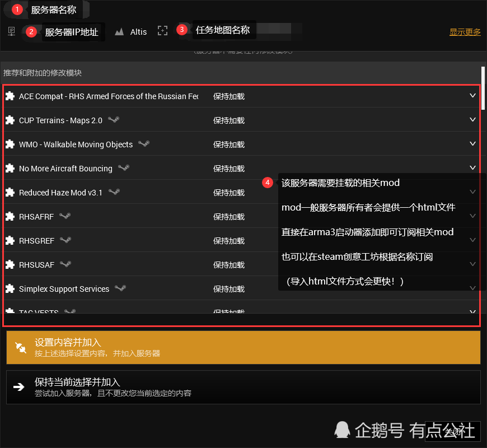Click 保持当前选择并加入 button
The height and width of the screenshot is (448, 487).
(x=243, y=387)
